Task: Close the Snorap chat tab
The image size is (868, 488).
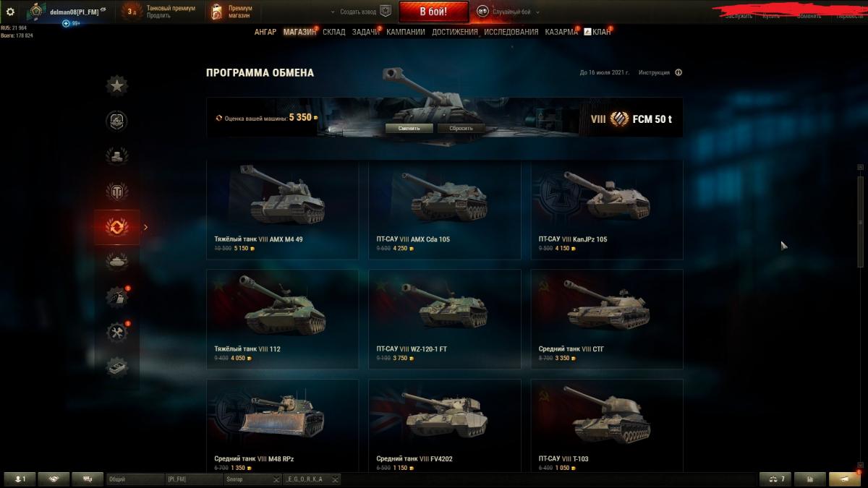Action: coord(276,479)
